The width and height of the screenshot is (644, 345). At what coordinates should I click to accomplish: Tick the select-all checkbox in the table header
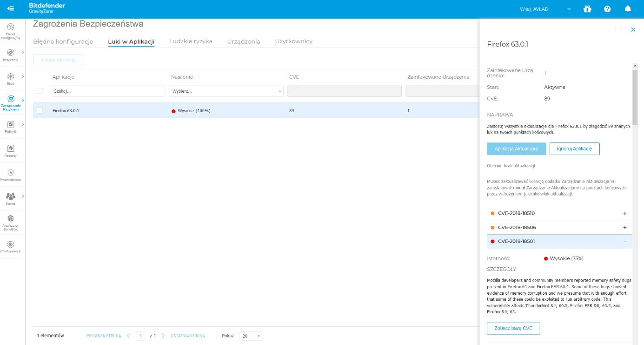click(x=40, y=91)
